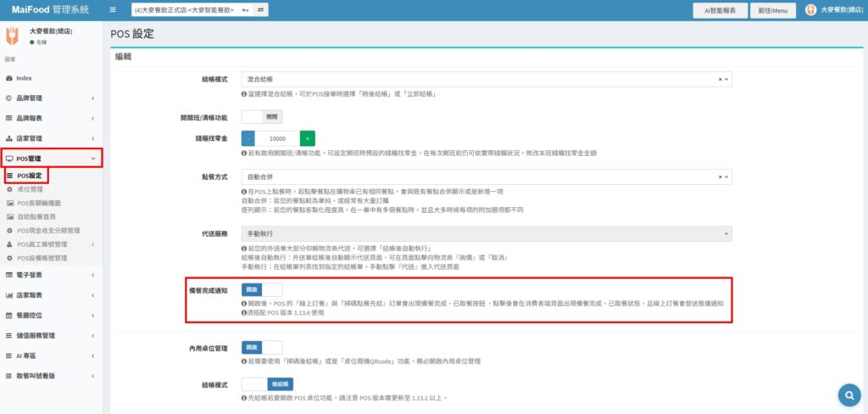
Task: Open 儲值服務管理 sidebar menu
Action: [51, 335]
